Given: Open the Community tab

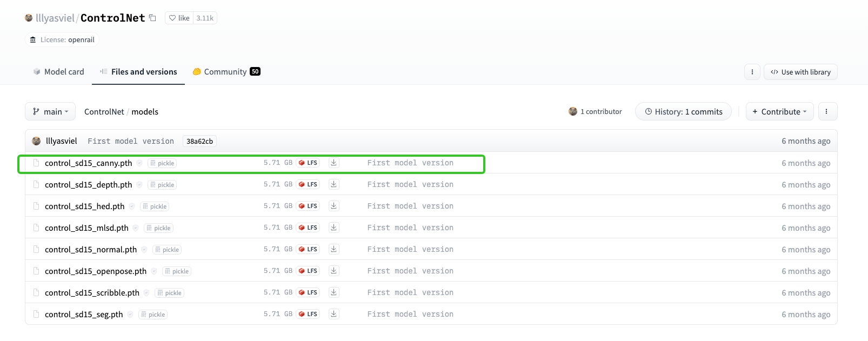Looking at the screenshot, I should 226,72.
